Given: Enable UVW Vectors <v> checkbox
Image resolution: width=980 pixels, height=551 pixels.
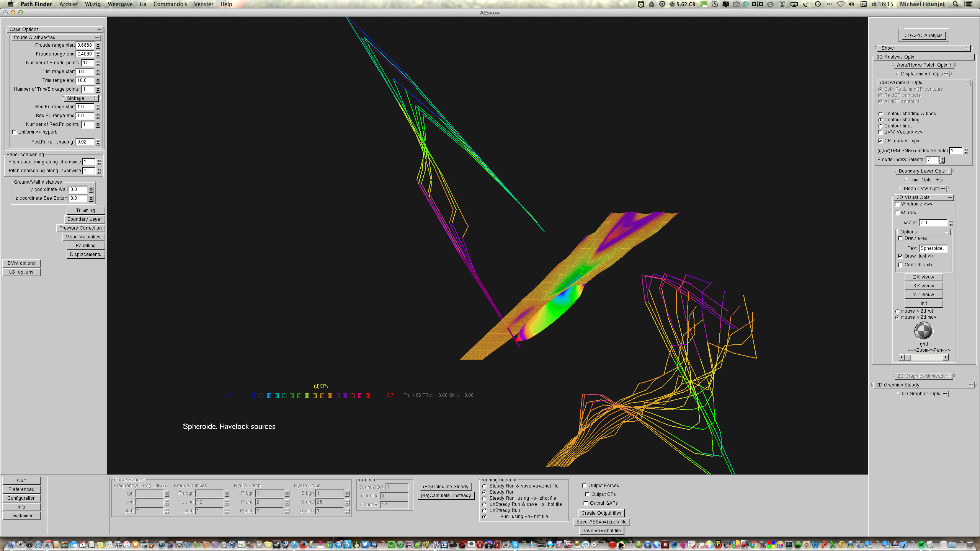Looking at the screenshot, I should point(880,132).
